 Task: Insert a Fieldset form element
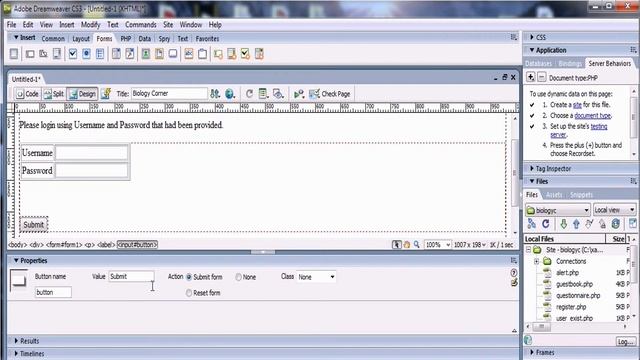(x=202, y=54)
